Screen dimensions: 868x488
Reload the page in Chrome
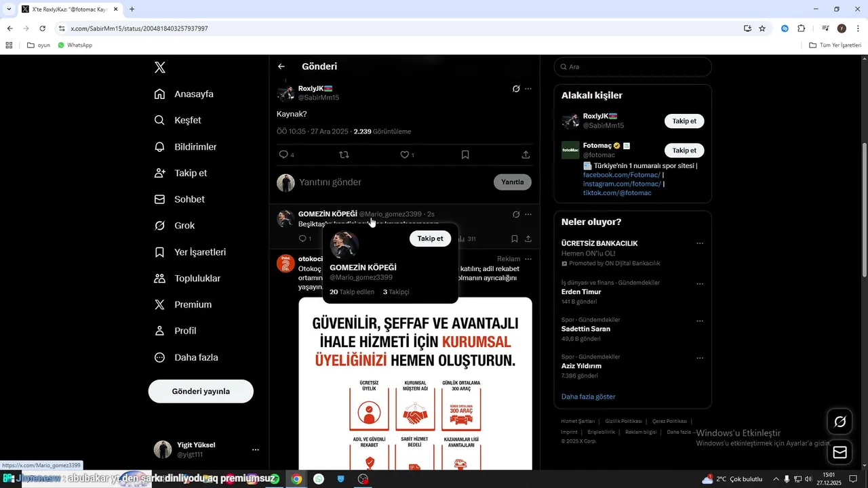(x=42, y=28)
